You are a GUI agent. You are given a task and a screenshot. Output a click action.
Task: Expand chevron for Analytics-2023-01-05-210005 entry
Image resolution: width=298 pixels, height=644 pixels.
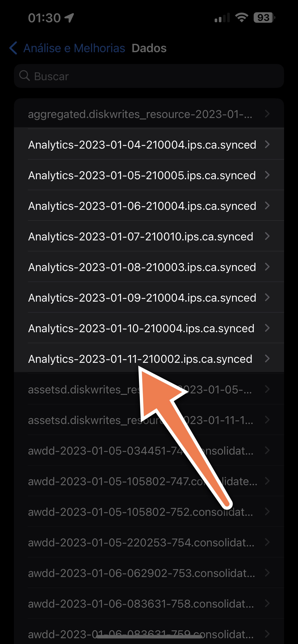(267, 175)
